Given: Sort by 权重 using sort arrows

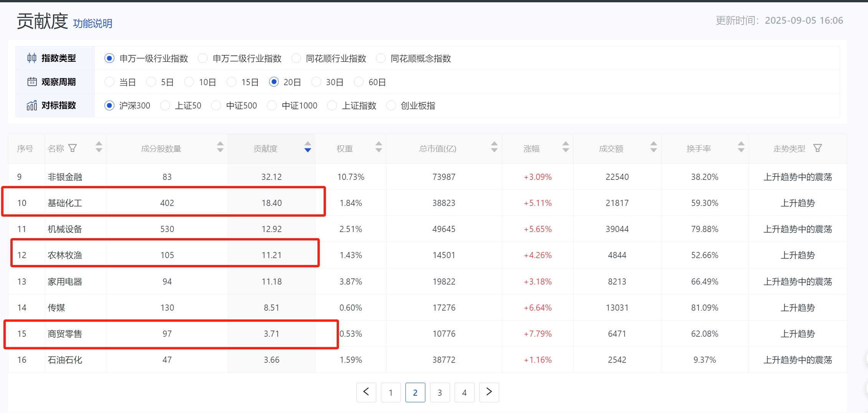Looking at the screenshot, I should (x=379, y=147).
